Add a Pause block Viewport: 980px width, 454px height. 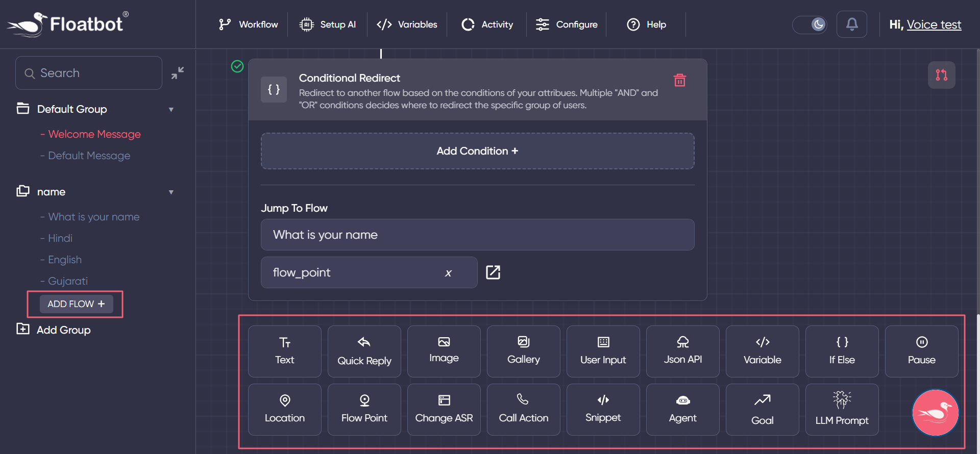tap(922, 351)
